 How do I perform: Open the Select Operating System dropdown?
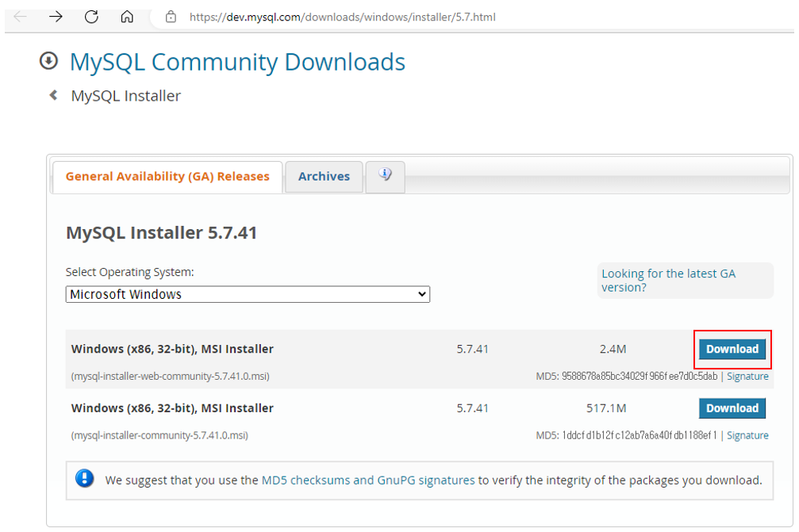click(248, 294)
